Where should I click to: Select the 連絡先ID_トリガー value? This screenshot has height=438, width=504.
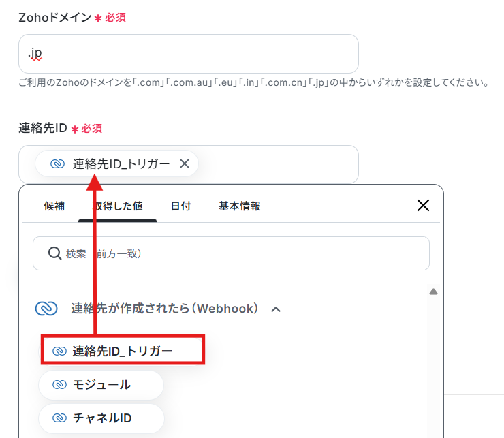[123, 351]
